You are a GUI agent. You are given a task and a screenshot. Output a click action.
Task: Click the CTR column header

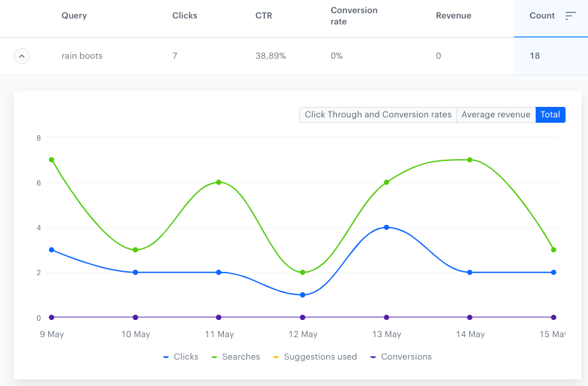(x=264, y=16)
